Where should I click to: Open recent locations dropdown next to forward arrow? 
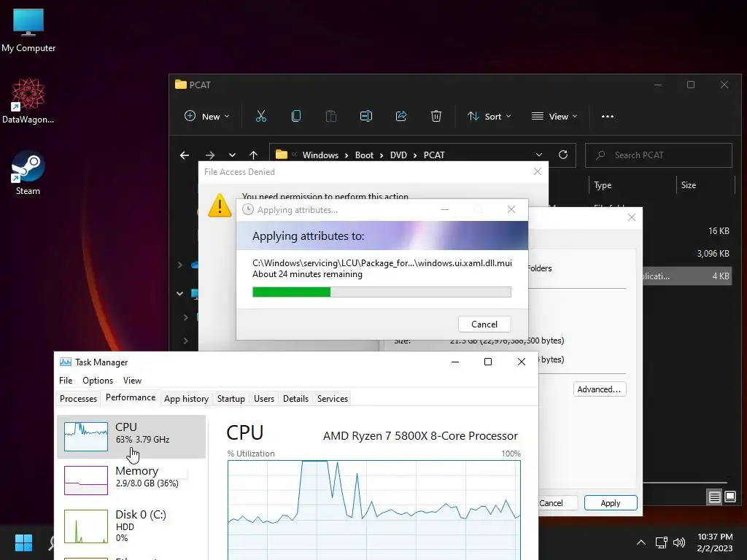[x=232, y=155]
